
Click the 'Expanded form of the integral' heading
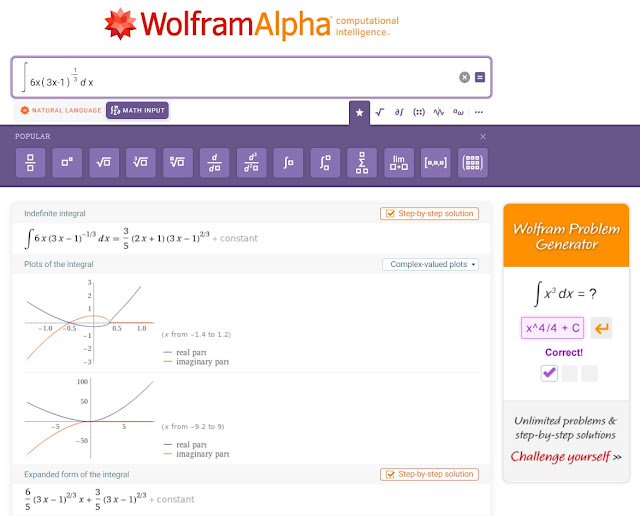point(77,474)
